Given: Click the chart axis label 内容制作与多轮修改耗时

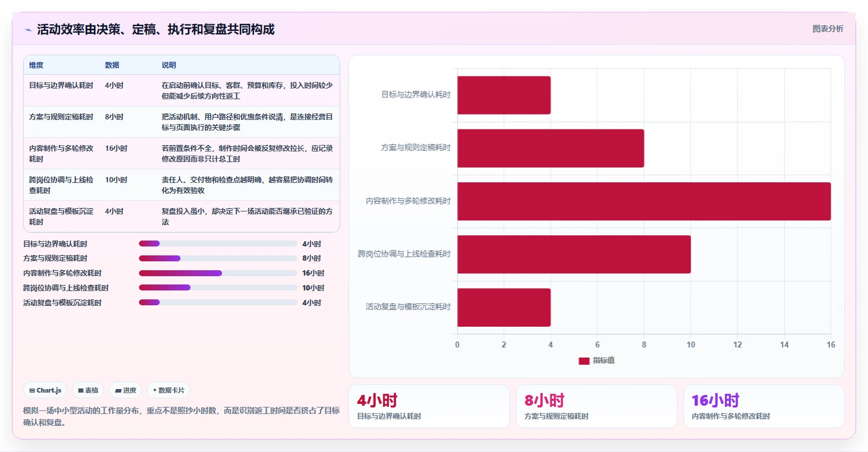Looking at the screenshot, I should [408, 201].
